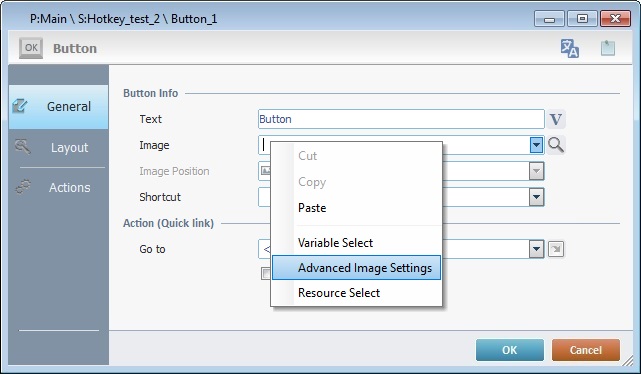The image size is (641, 374).
Task: Click the V variable icon beside Text
Action: 556,119
